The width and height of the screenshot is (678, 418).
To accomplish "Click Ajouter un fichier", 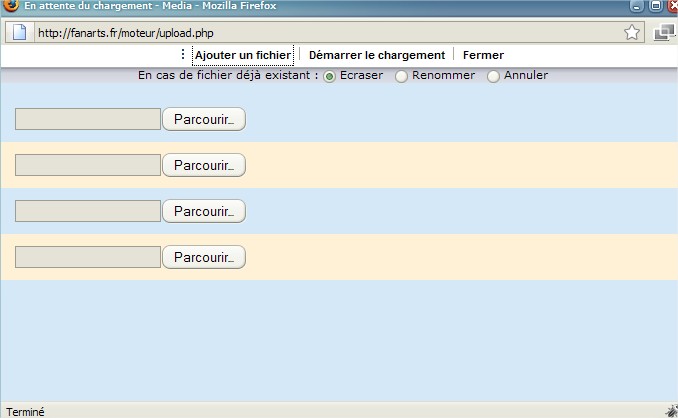I will point(243,55).
